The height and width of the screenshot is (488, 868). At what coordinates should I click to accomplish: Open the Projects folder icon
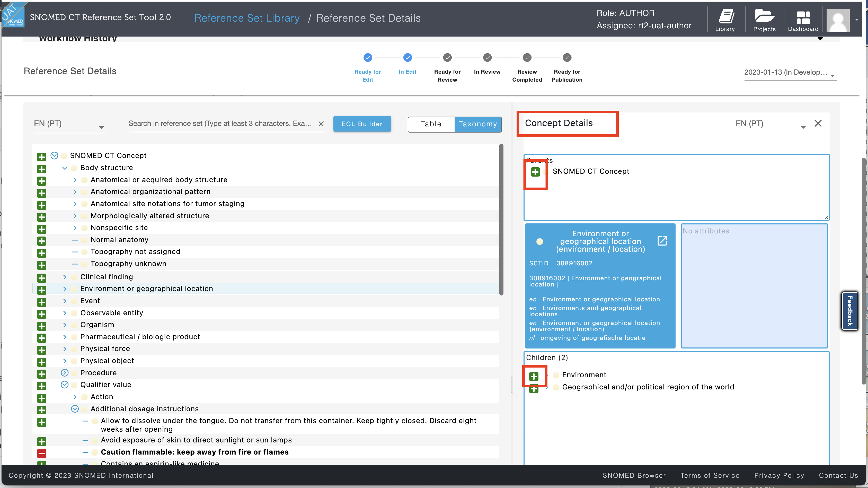tap(764, 20)
